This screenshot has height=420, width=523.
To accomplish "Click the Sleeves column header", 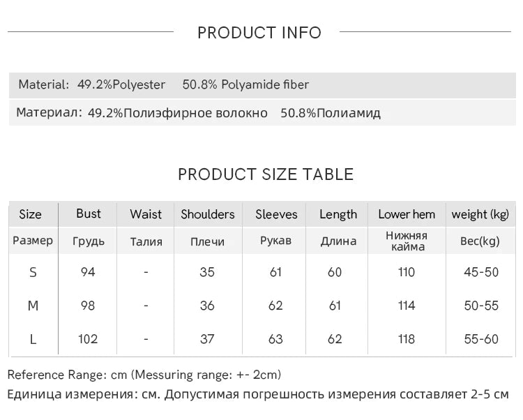I will 276,214.
